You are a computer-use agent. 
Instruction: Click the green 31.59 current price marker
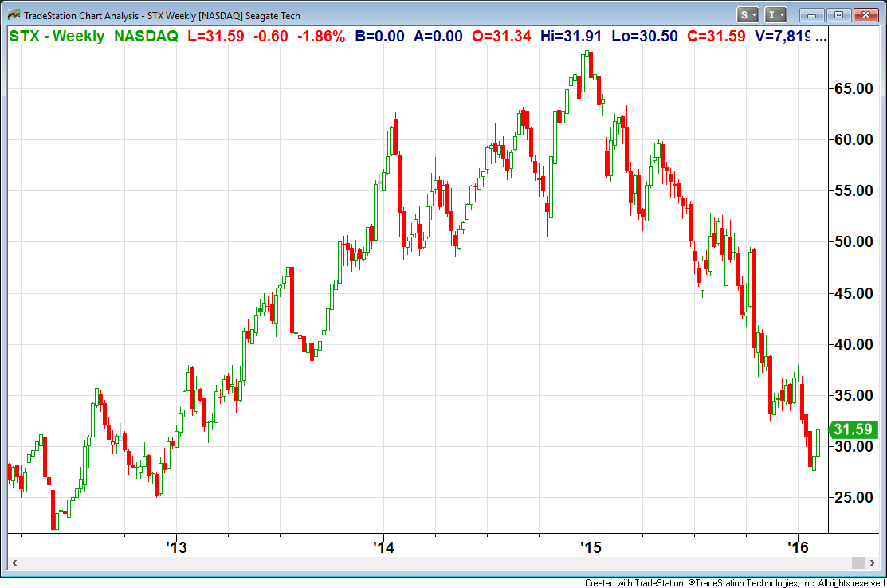tap(853, 429)
